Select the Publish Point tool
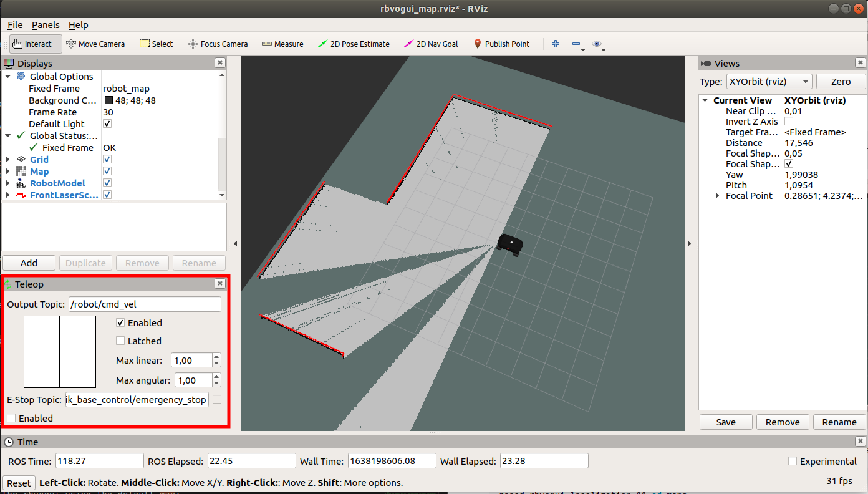 coord(501,44)
